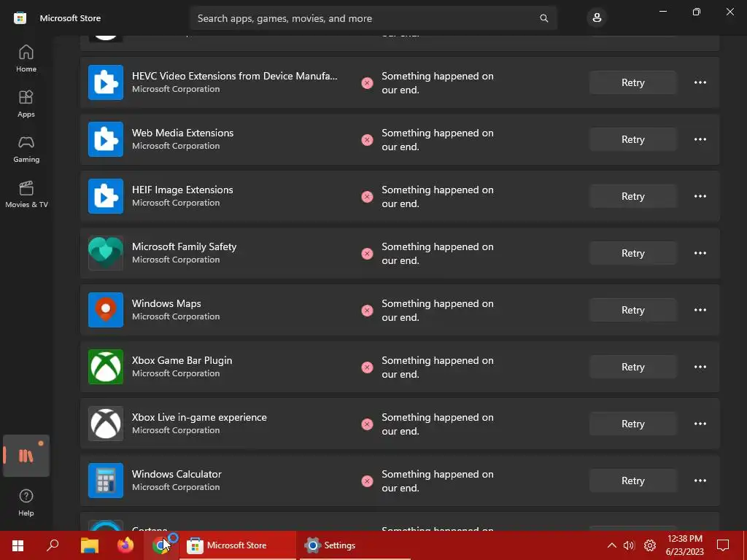
Task: Click error icon for Windows Maps
Action: point(367,311)
